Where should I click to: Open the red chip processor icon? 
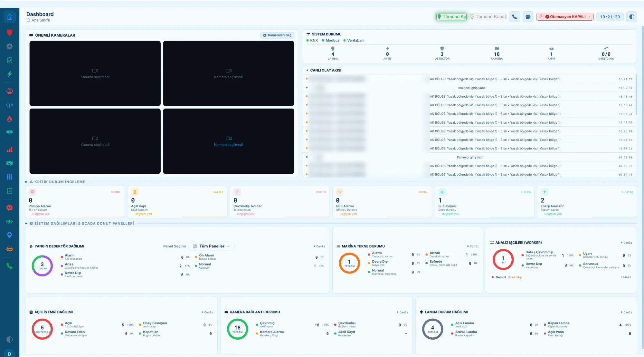coord(10,208)
